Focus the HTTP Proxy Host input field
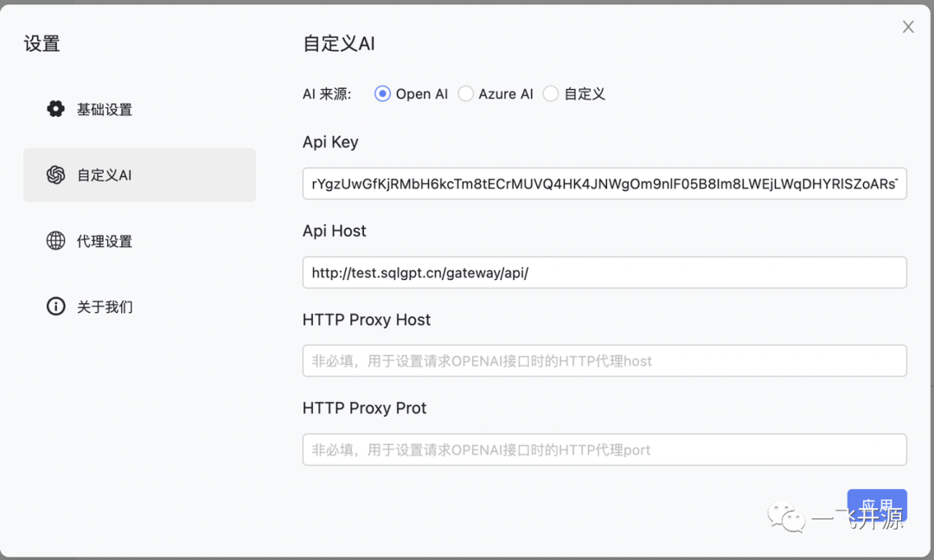 (x=605, y=360)
